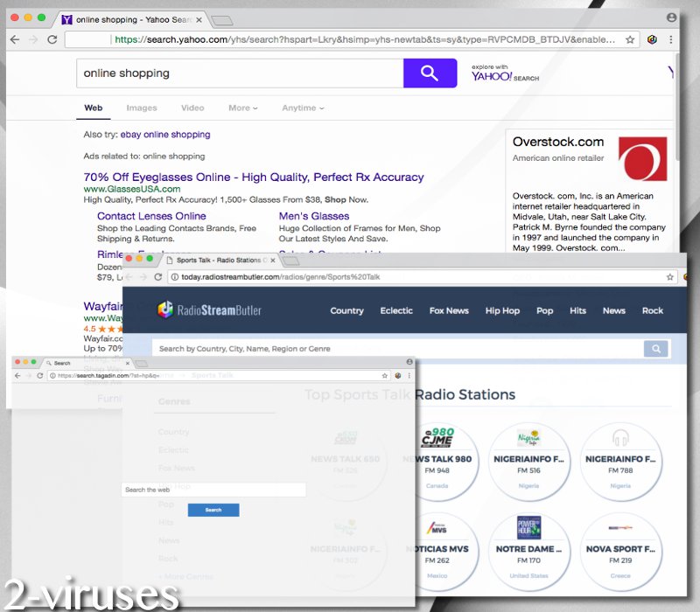Select the Video search tab
This screenshot has width=700, height=612.
pyautogui.click(x=192, y=108)
